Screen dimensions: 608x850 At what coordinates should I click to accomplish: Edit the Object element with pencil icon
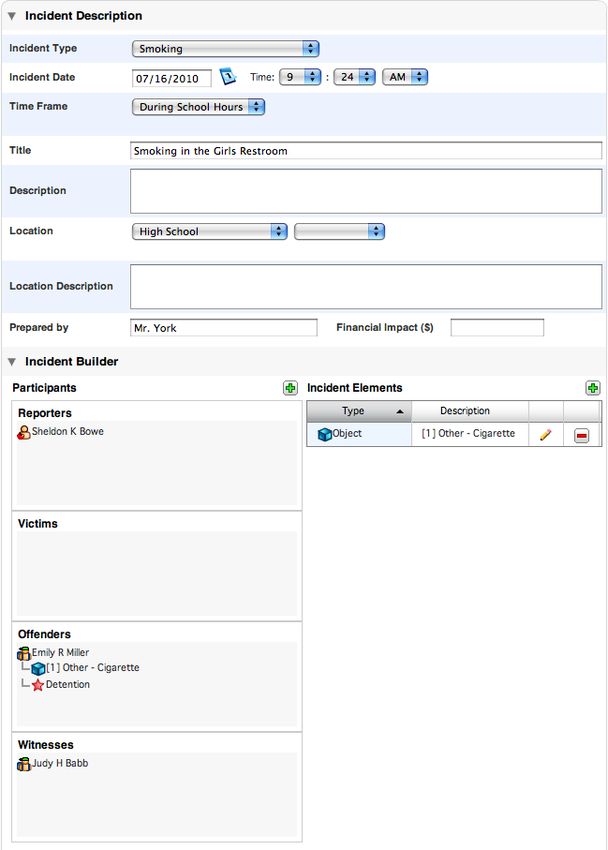(x=546, y=435)
